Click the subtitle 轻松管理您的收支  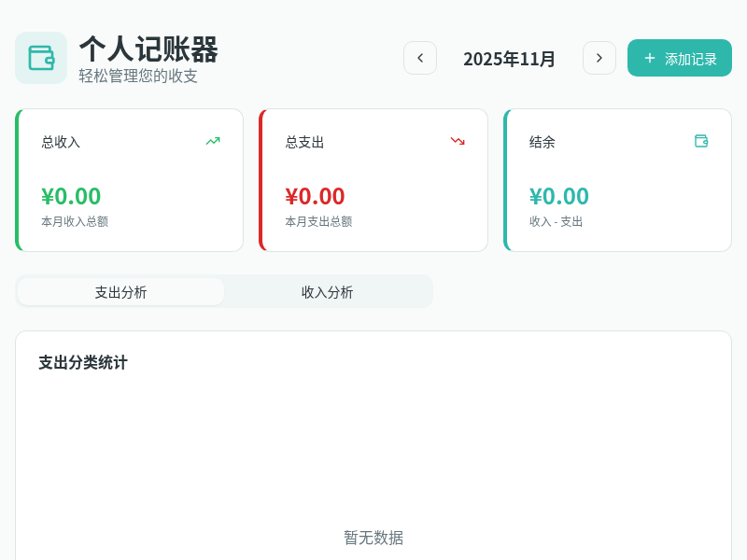click(130, 77)
